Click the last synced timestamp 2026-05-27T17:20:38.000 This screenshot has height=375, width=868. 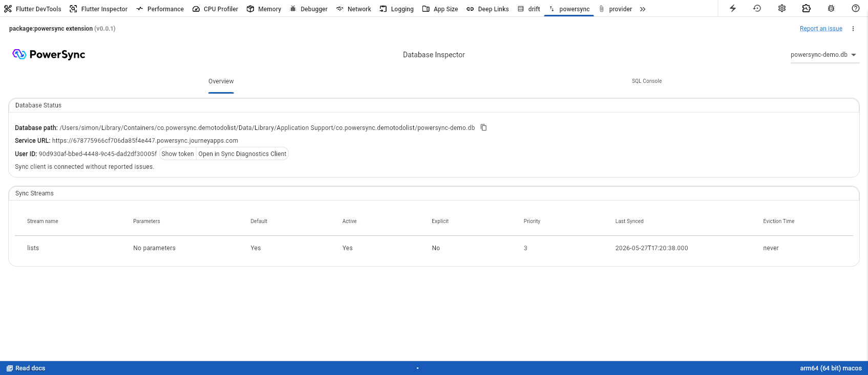tap(652, 248)
